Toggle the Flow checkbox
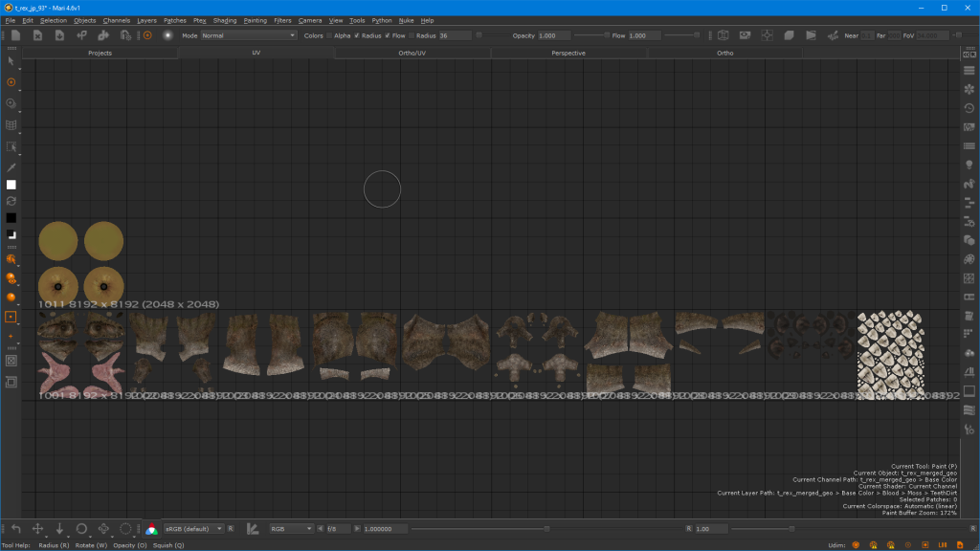This screenshot has height=551, width=980. coord(388,35)
